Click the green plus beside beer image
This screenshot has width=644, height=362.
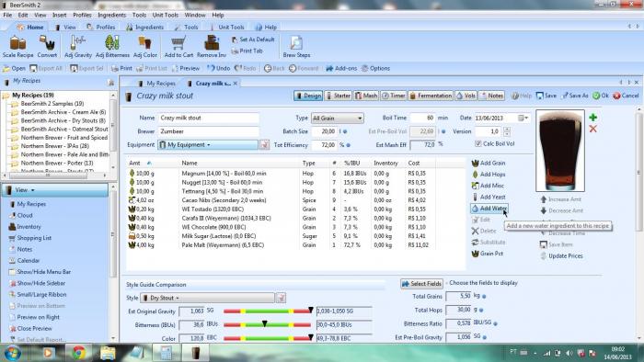tap(592, 118)
